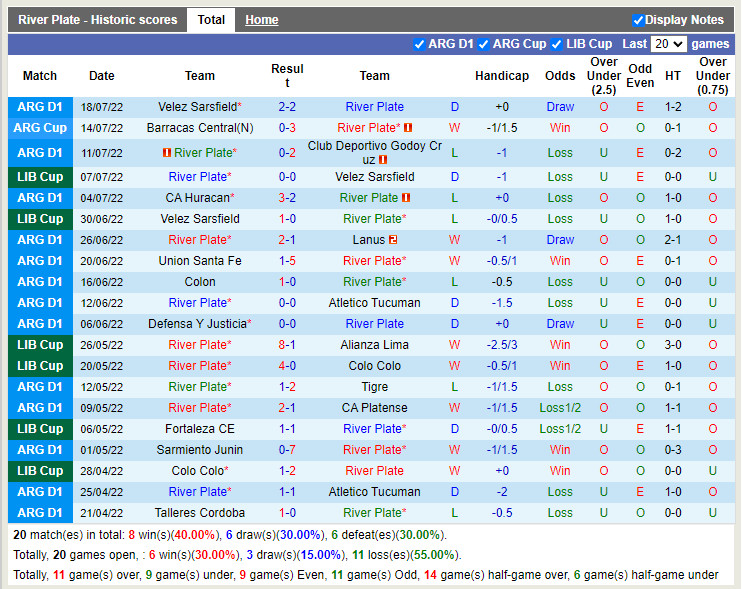Image resolution: width=742 pixels, height=589 pixels.
Task: Open the Talleres Cordoba team page
Action: pos(199,513)
